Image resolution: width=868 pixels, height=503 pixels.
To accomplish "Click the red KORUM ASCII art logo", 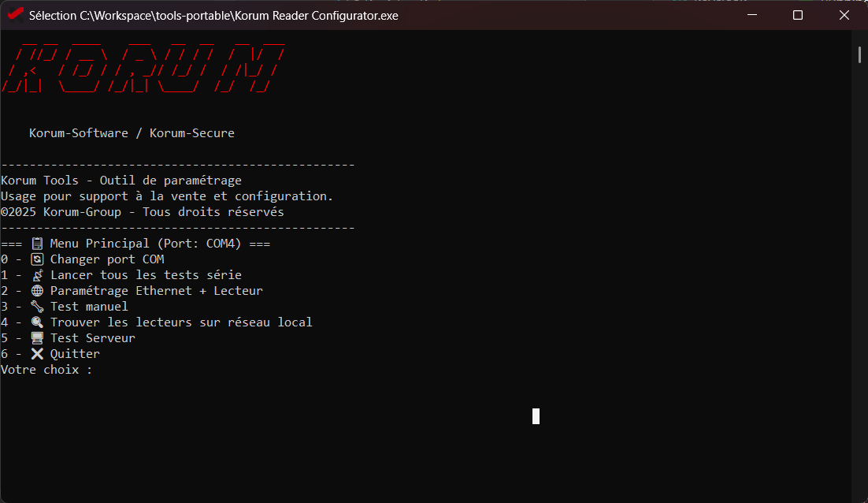I will coord(143,68).
